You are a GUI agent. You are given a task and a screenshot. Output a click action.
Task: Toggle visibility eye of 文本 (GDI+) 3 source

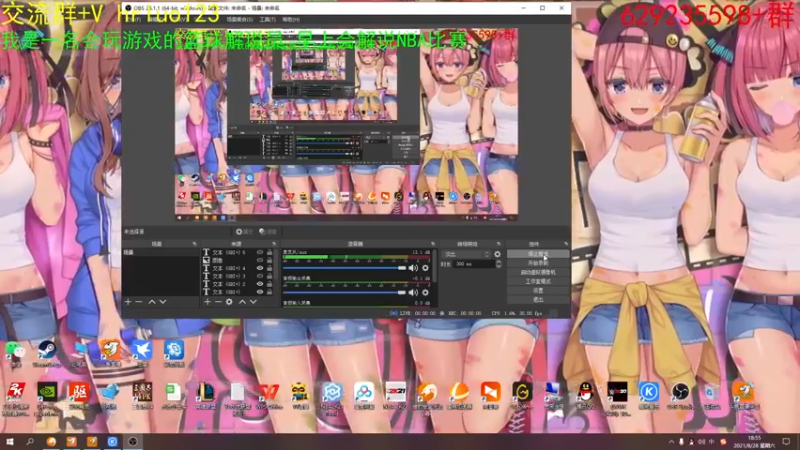point(260,276)
